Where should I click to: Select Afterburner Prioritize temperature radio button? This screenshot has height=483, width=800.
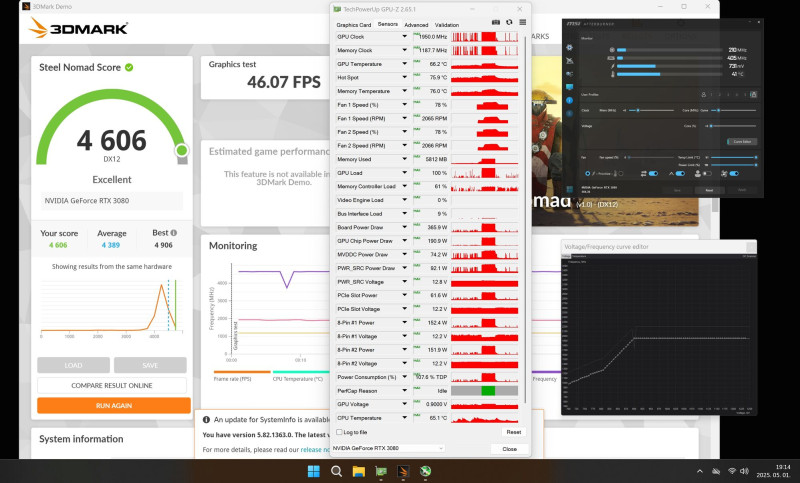621,173
